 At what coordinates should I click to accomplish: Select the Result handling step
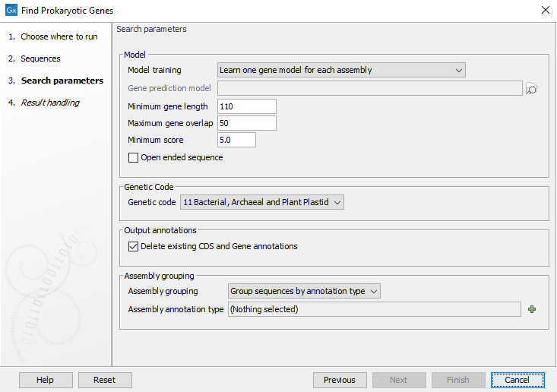coord(49,103)
